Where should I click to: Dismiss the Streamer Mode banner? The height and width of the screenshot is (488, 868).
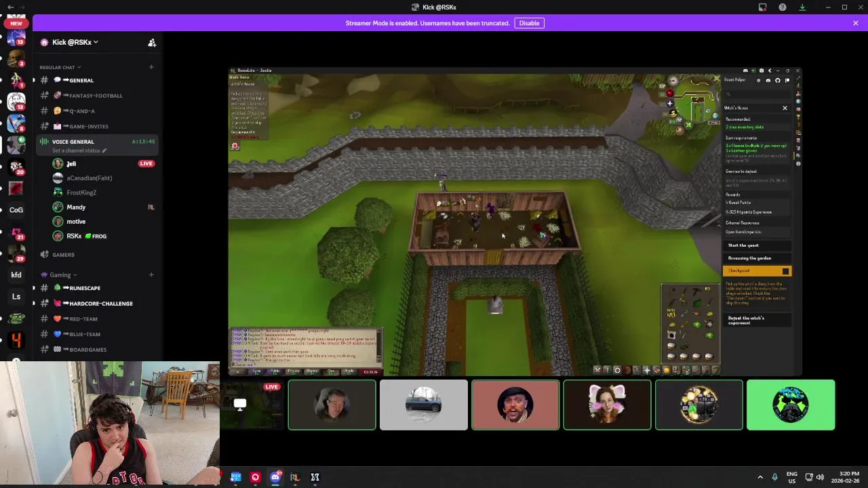click(x=856, y=23)
